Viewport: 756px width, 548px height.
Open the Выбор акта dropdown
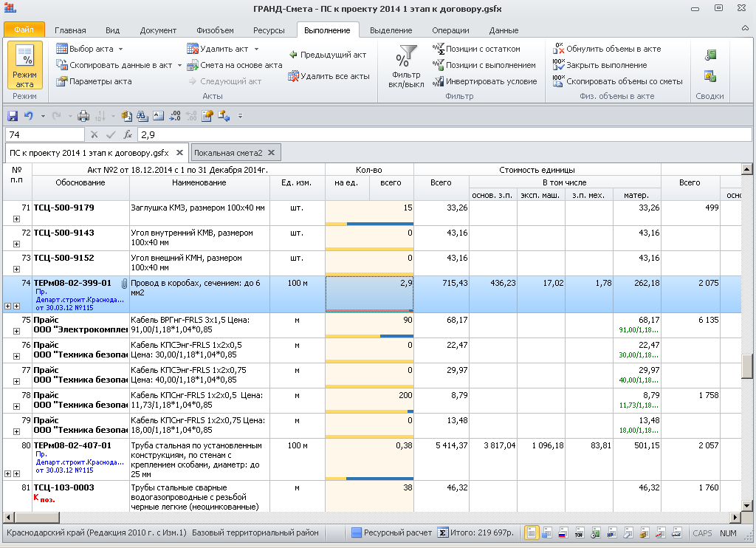(91, 49)
